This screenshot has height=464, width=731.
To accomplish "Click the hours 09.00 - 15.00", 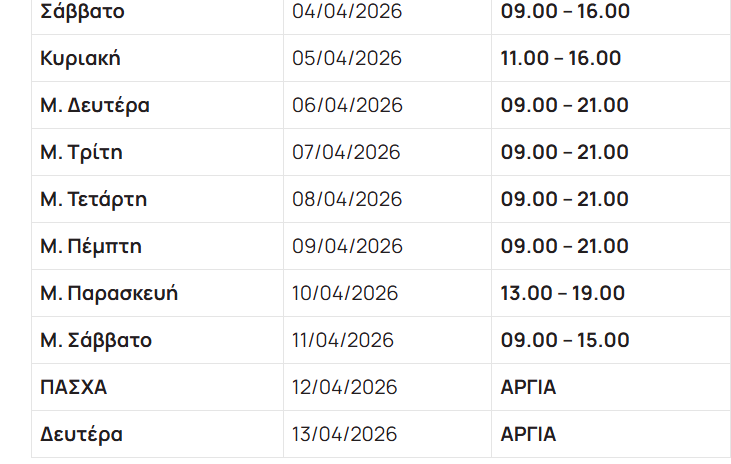I will point(565,340).
